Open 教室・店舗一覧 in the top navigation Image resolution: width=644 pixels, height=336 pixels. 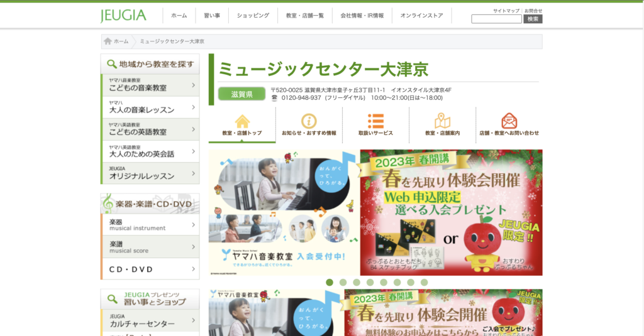pos(305,16)
